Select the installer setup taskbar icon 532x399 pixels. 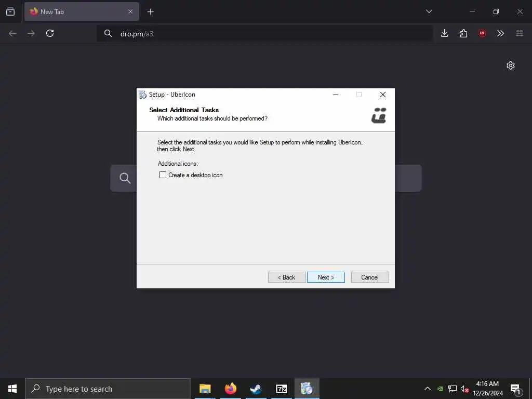[x=307, y=389]
